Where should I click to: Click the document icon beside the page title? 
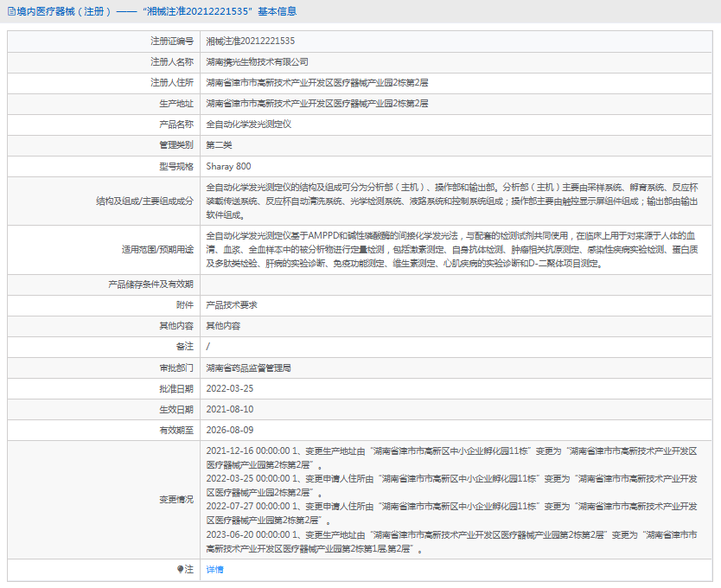click(11, 11)
